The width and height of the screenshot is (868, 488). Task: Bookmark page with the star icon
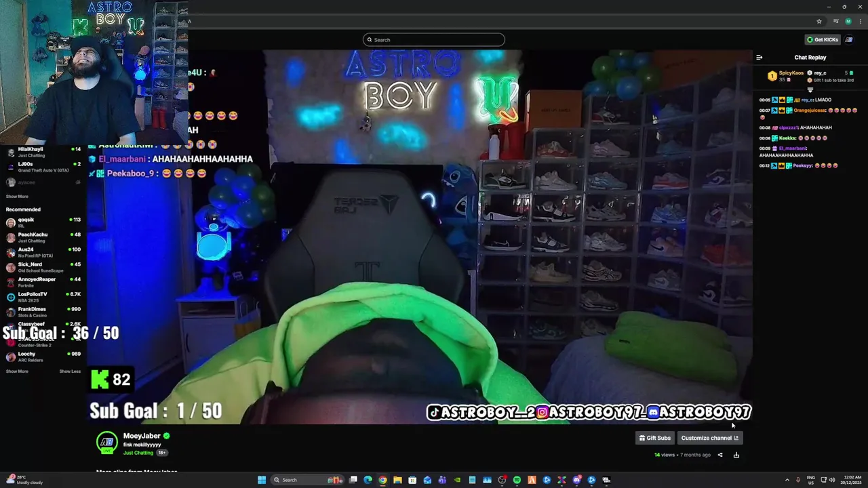click(819, 22)
